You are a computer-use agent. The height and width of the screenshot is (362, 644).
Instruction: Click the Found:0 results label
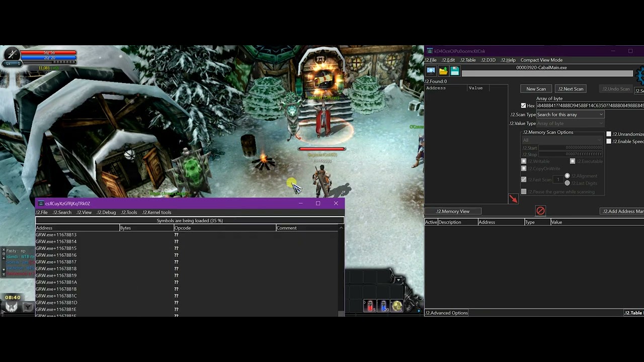pos(436,81)
